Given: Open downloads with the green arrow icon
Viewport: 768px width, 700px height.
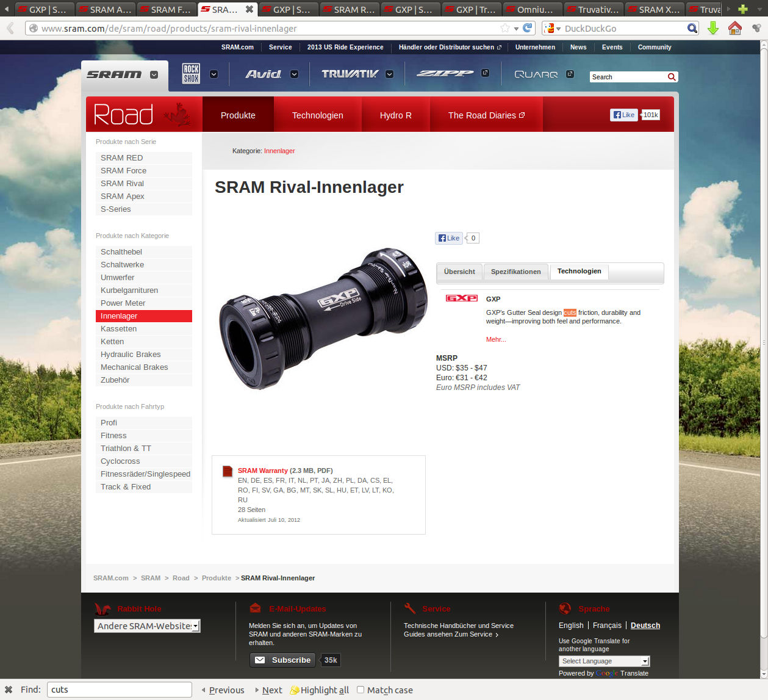Looking at the screenshot, I should [x=713, y=28].
